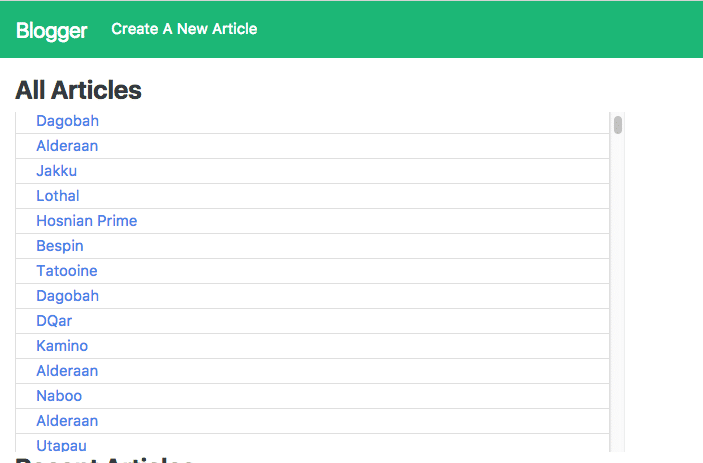The image size is (703, 463).
Task: Click the Alderaan article just above Utapau
Action: [x=67, y=421]
